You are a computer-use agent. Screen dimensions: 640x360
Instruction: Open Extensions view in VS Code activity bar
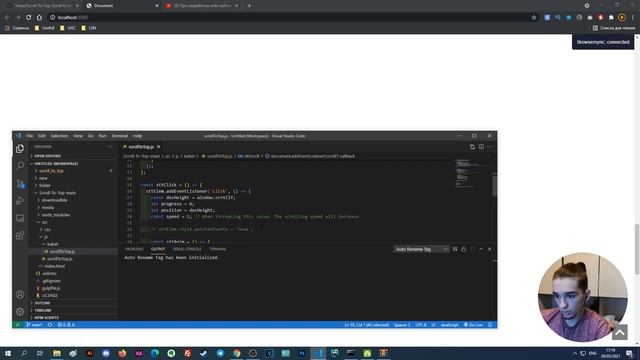(20, 236)
